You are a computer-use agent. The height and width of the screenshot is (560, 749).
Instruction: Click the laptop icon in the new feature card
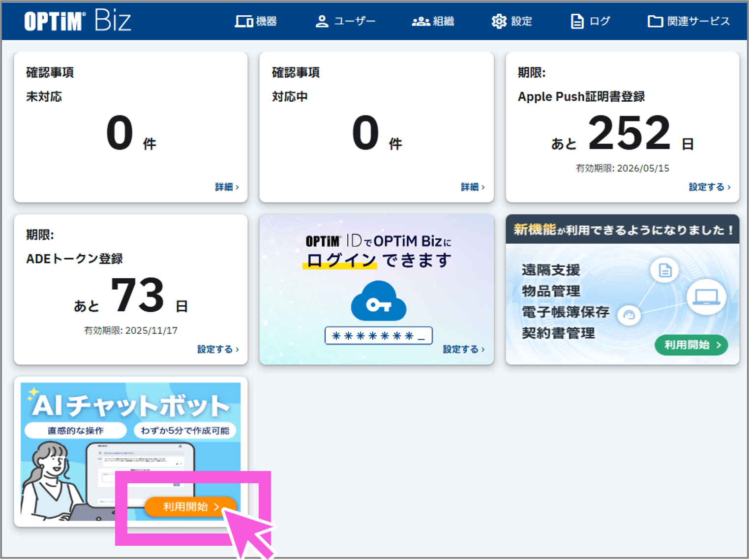[x=707, y=295]
